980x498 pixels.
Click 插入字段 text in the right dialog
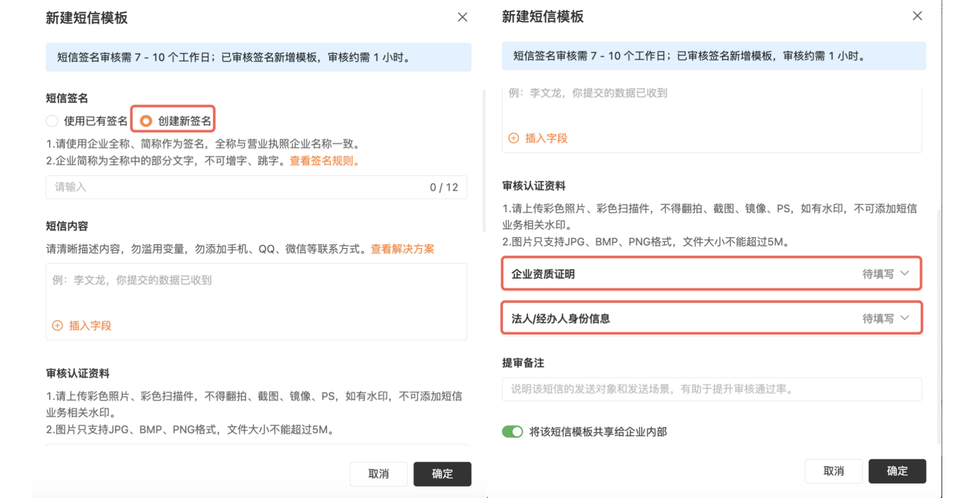click(x=546, y=138)
